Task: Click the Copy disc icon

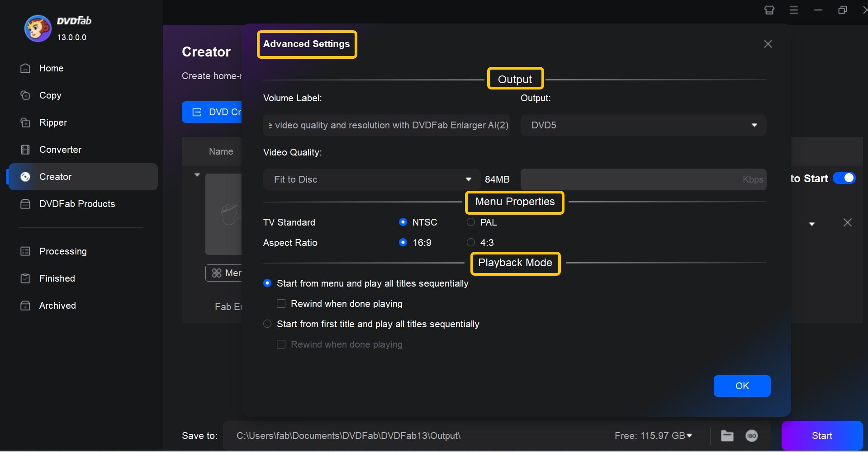Action: [25, 95]
